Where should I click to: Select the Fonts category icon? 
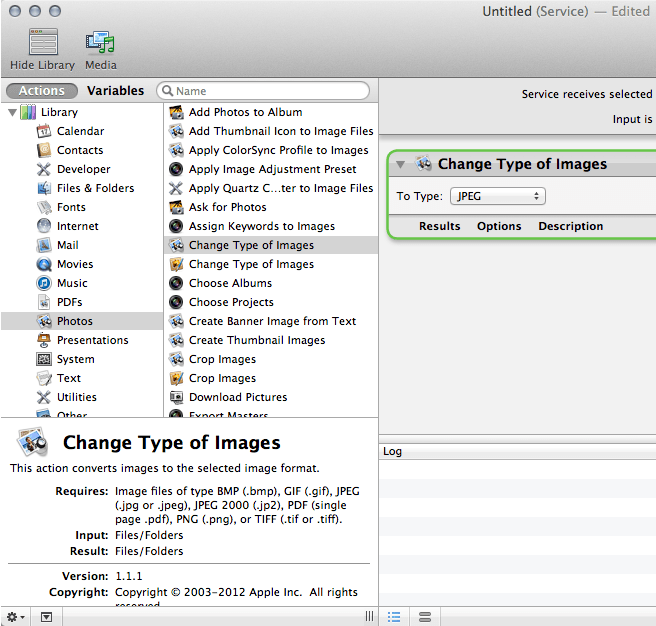(44, 207)
